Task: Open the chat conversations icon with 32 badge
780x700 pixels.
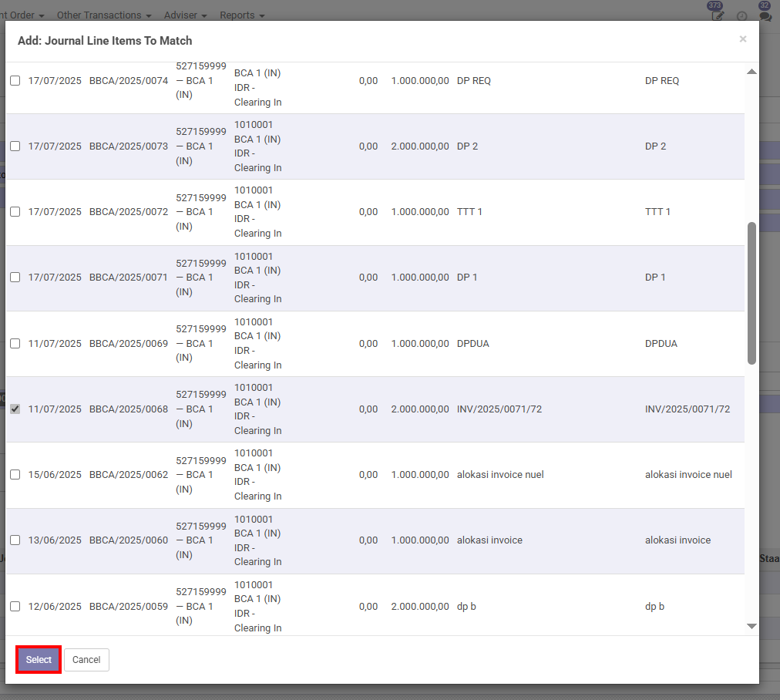Action: [765, 15]
